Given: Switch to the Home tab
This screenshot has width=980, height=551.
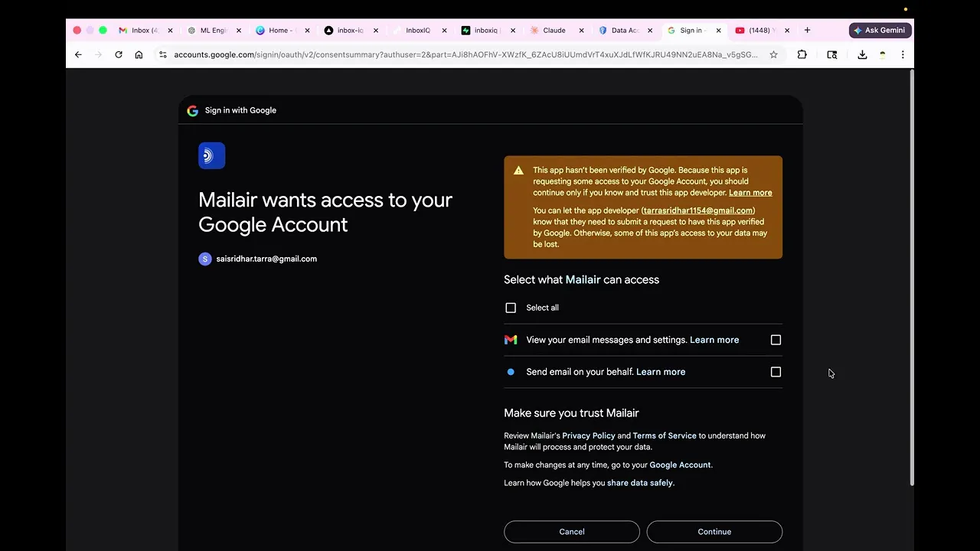Looking at the screenshot, I should click(282, 31).
